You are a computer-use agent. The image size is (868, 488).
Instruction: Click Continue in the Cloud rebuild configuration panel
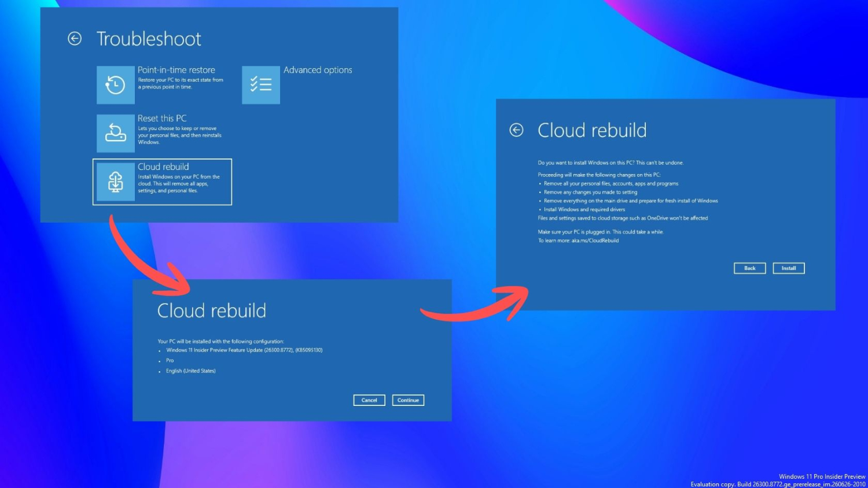point(408,400)
